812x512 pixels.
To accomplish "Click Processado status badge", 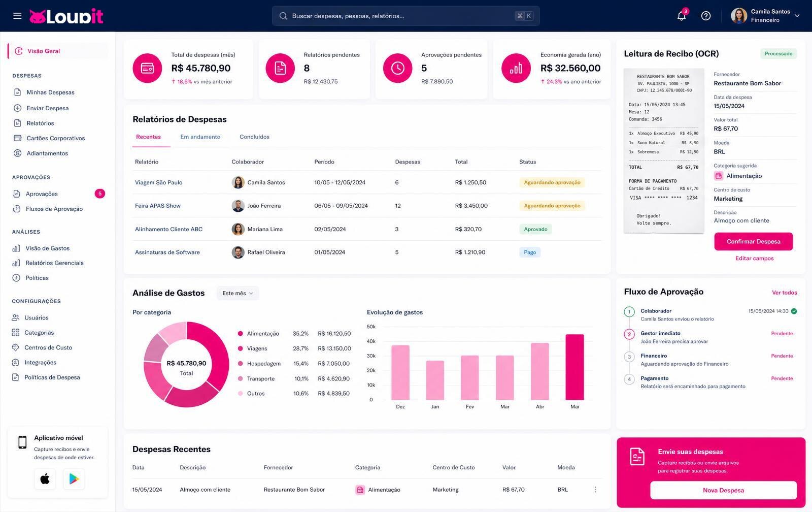I will (779, 53).
